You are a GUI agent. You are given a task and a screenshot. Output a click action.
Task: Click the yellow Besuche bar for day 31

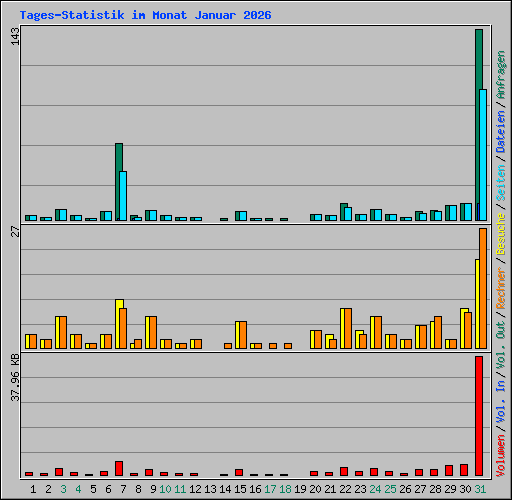tap(477, 304)
